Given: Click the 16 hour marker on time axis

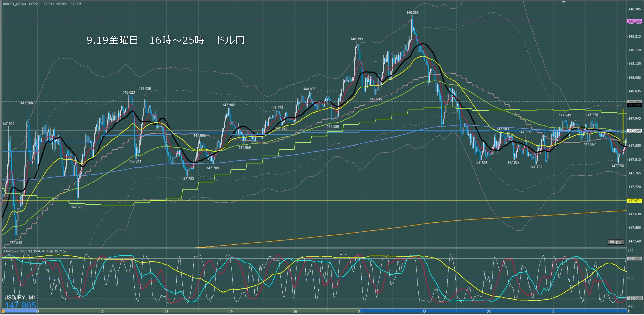Looking at the screenshot, I should coord(37,312).
